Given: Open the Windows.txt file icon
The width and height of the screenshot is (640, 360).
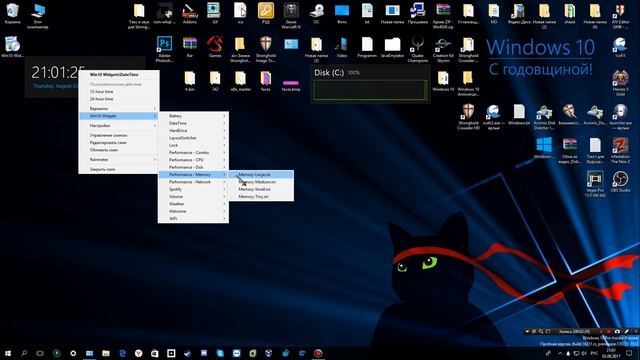Looking at the screenshot, I should pos(519,114).
